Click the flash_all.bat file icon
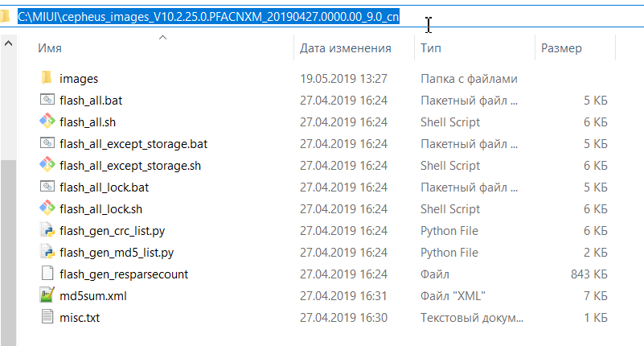This screenshot has width=644, height=346. coord(47,101)
